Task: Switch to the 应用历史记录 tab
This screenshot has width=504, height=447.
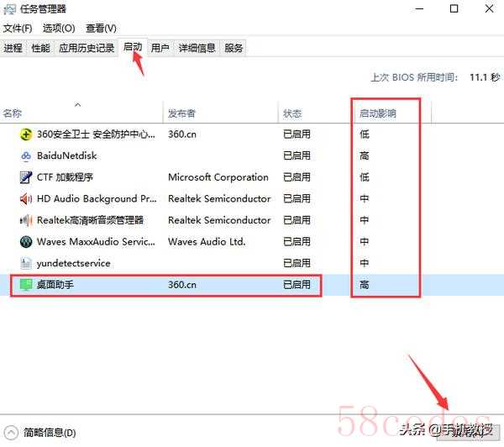Action: click(87, 48)
